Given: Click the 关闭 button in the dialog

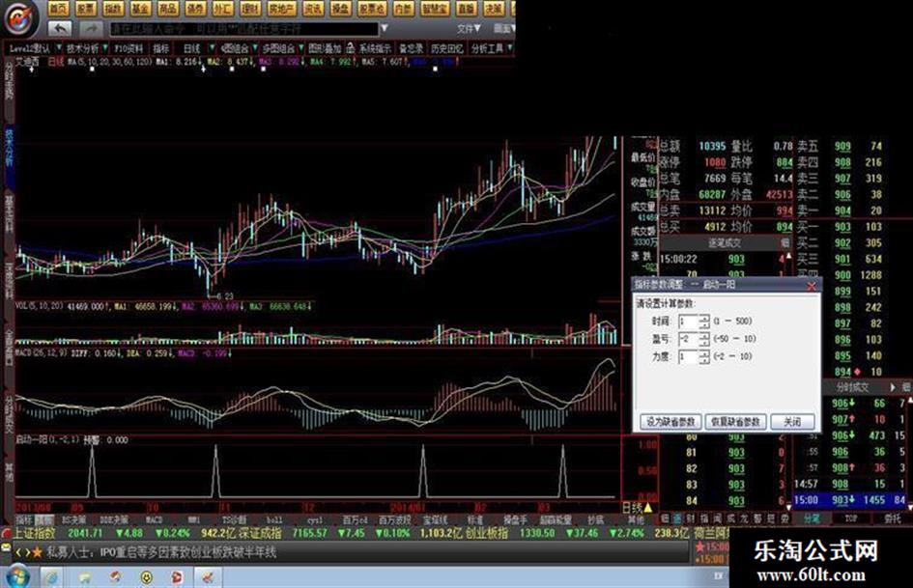Looking at the screenshot, I should (792, 422).
